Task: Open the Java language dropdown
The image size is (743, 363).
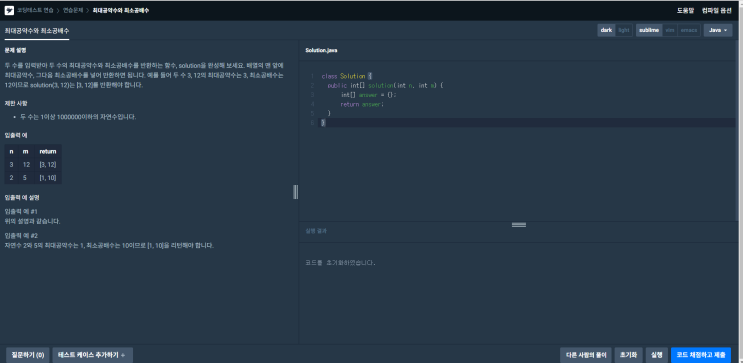Action: click(x=718, y=30)
